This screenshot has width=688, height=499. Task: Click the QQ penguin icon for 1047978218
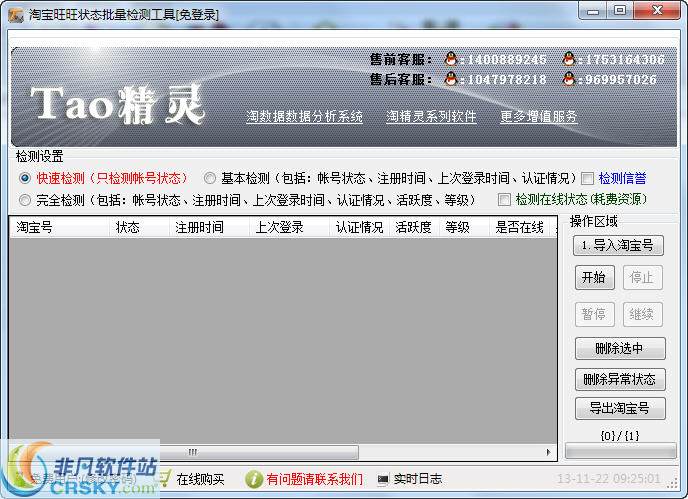(451, 79)
